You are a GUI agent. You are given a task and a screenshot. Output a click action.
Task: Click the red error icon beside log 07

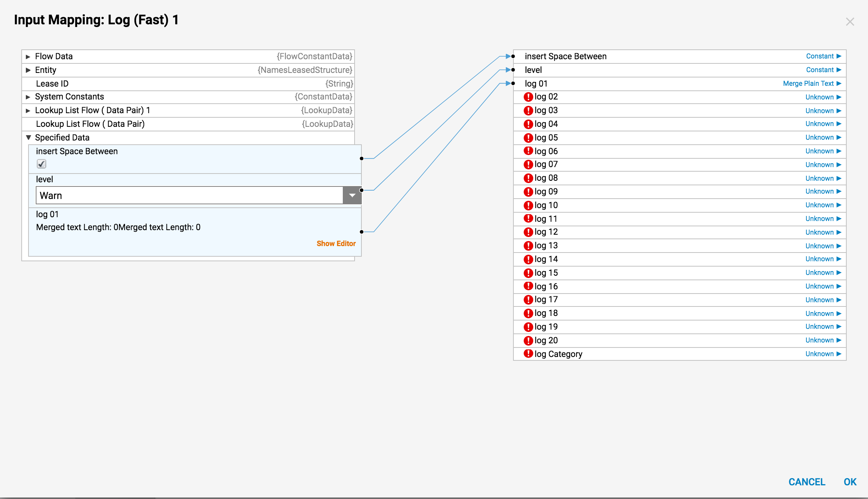528,164
